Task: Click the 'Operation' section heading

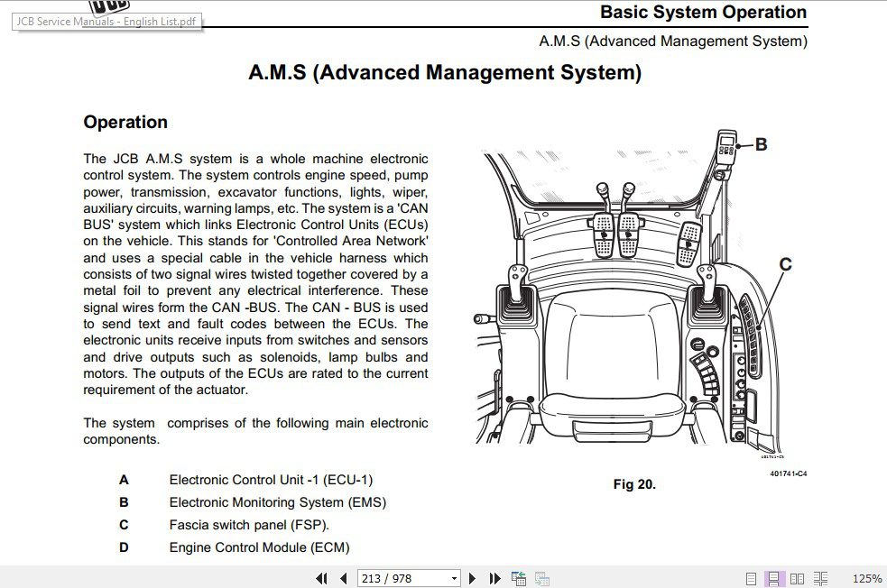Action: click(125, 122)
